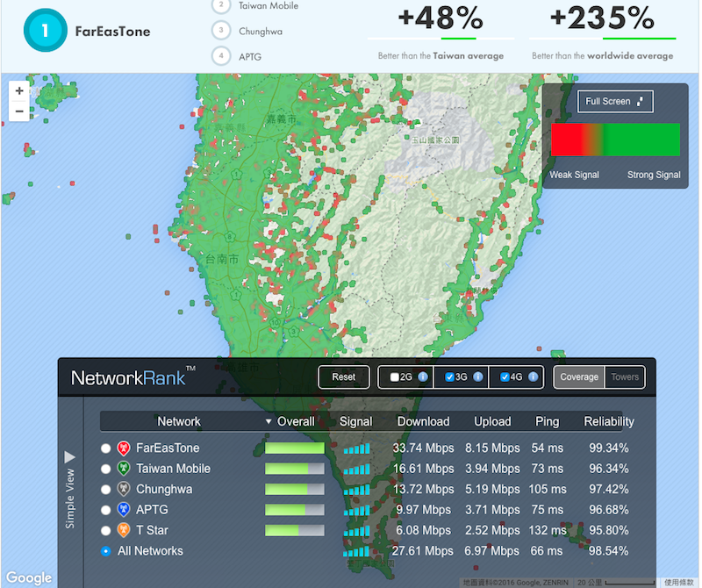Click T Star download 6.08 Mbps
The width and height of the screenshot is (702, 588).
point(423,531)
